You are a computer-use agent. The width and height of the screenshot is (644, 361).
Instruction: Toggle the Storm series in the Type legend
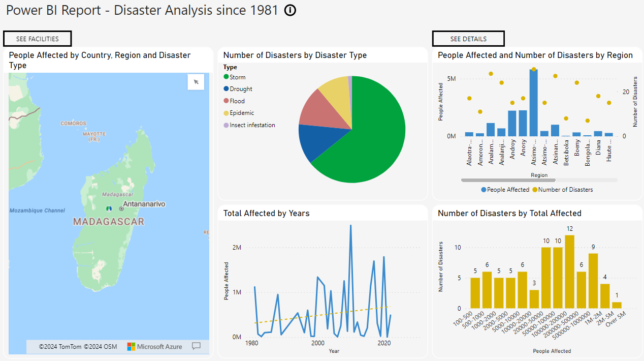point(234,77)
